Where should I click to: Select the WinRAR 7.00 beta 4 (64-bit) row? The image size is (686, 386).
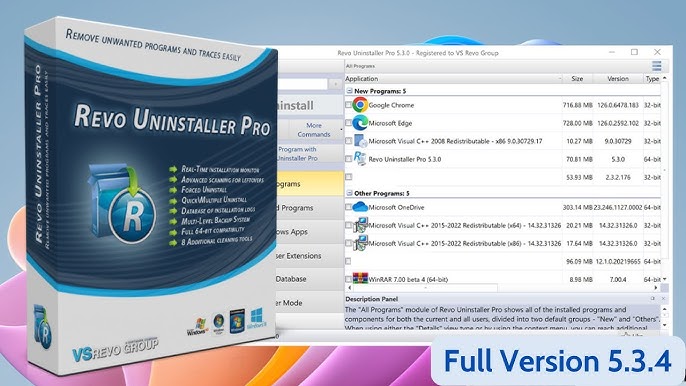pos(503,279)
